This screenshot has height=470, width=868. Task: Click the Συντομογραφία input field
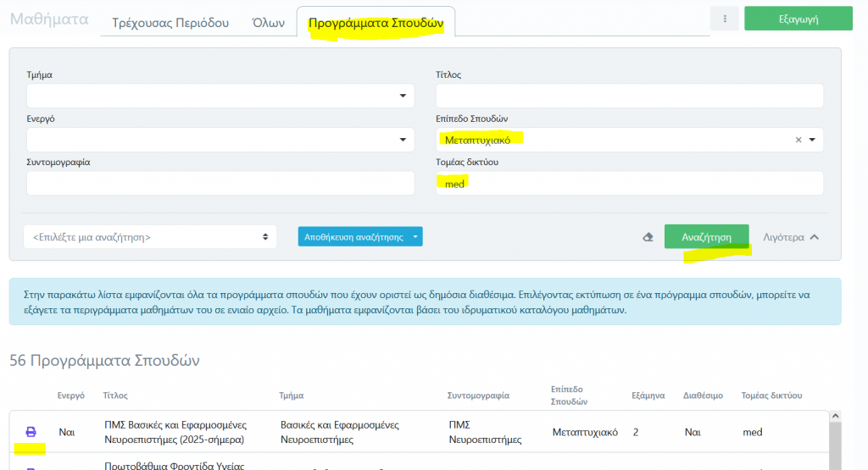(x=220, y=183)
